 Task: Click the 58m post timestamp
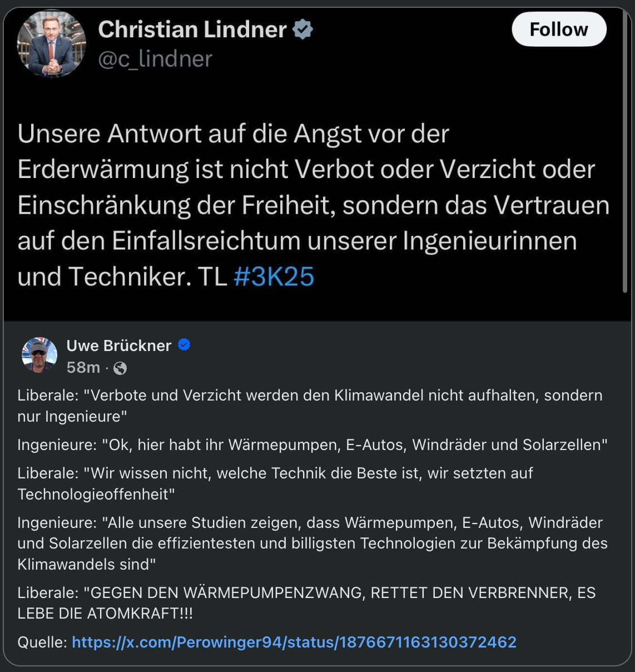point(83,368)
